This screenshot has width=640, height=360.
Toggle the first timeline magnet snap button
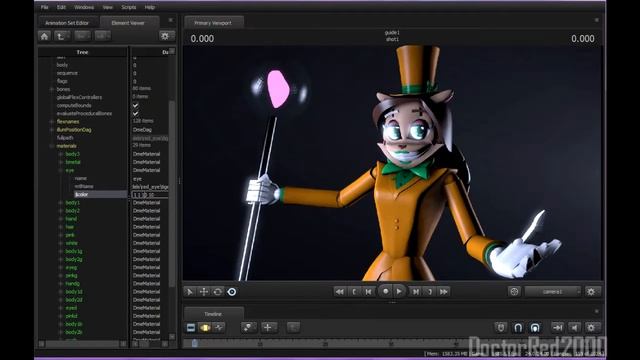(x=518, y=327)
